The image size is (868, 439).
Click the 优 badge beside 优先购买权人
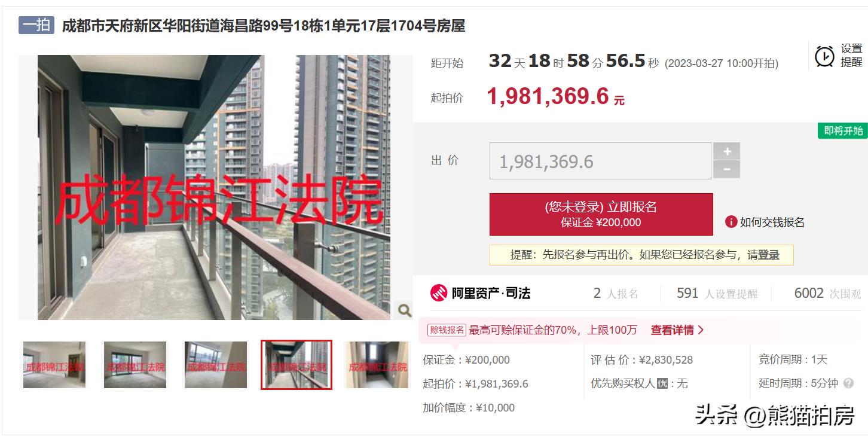(x=662, y=383)
